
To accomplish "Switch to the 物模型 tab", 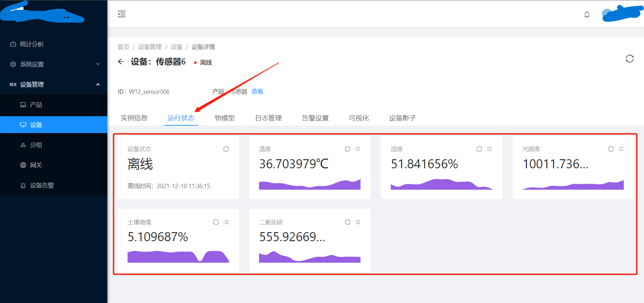I will 225,118.
